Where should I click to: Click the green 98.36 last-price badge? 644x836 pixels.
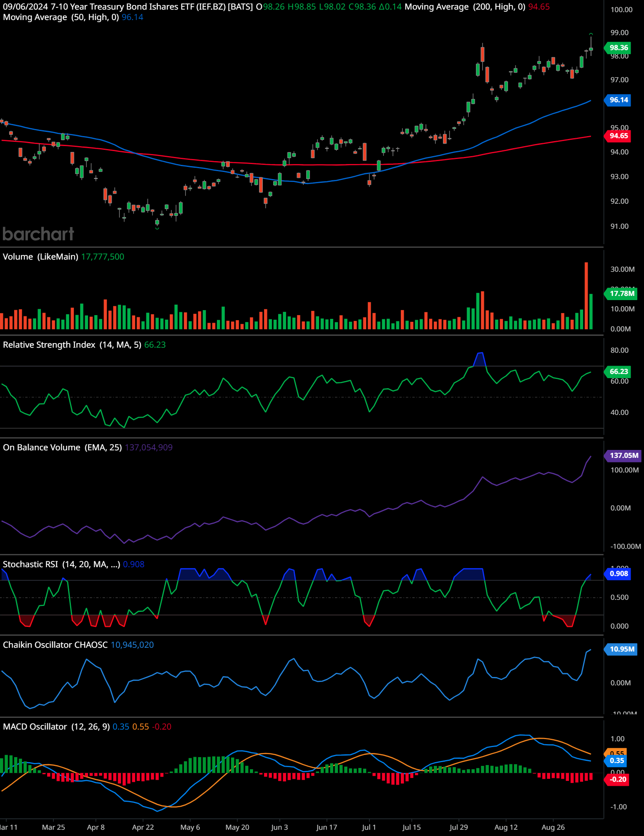(x=618, y=48)
